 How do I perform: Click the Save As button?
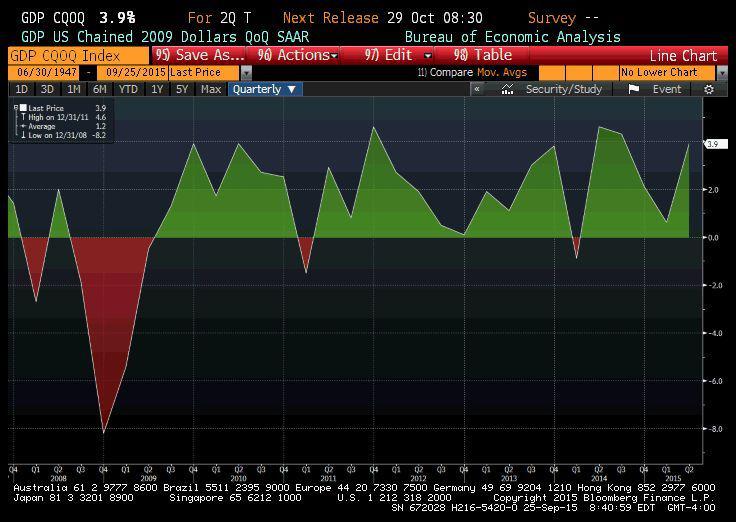(200, 55)
